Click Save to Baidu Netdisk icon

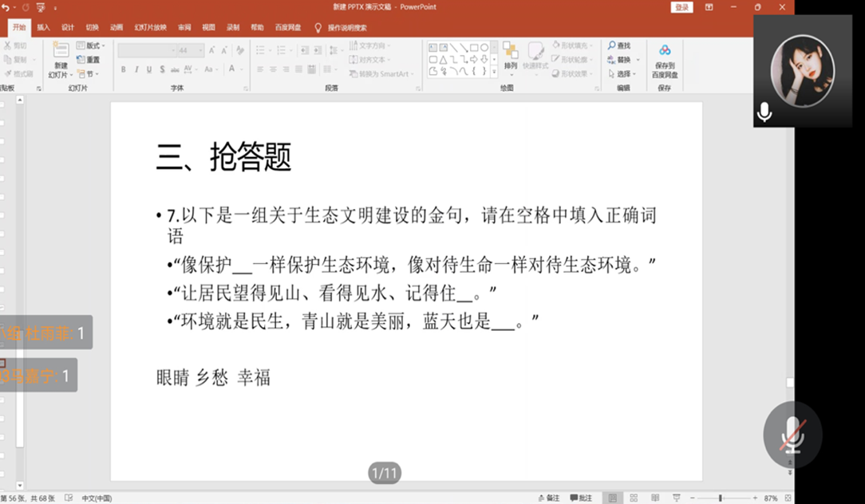[x=665, y=52]
